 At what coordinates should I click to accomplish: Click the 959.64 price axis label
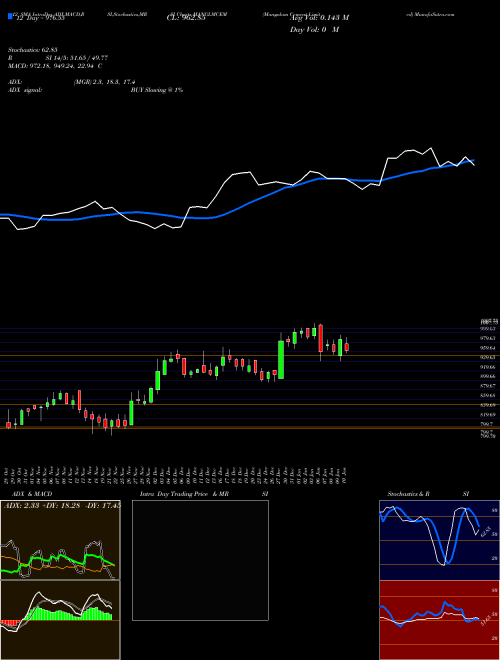click(x=489, y=348)
